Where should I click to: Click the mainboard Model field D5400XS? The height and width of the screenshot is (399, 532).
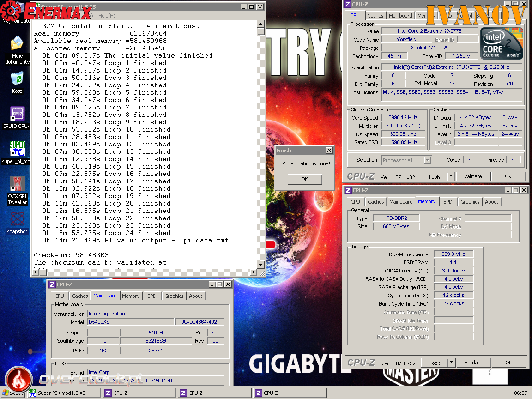click(131, 322)
